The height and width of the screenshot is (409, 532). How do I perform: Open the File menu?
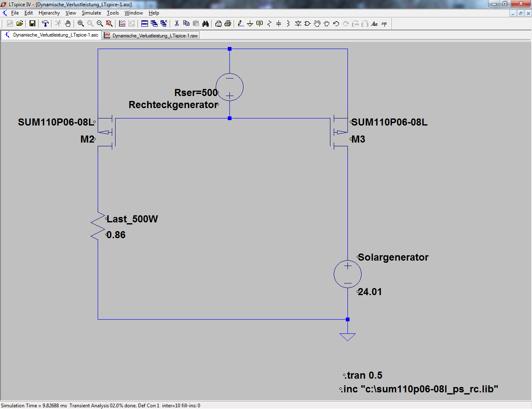(15, 13)
